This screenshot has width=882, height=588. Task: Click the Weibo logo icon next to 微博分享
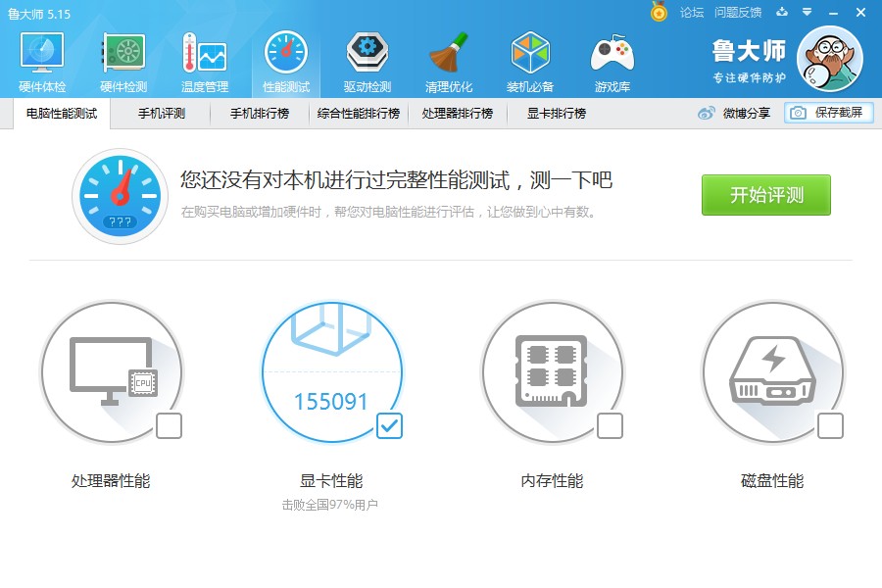(707, 113)
